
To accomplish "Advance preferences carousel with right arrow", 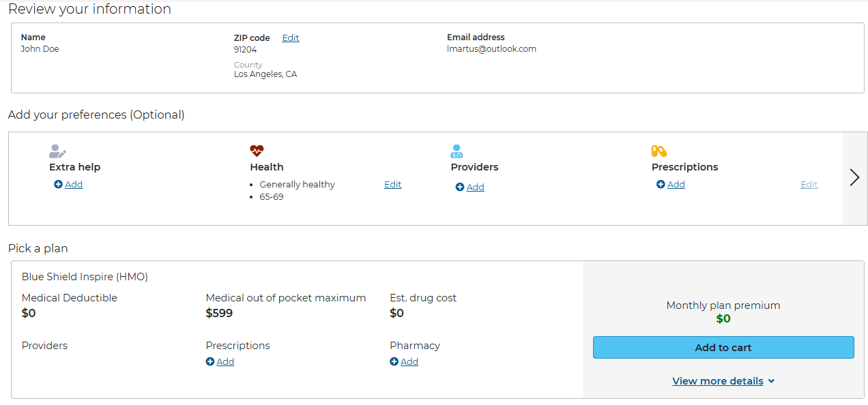I will click(x=854, y=178).
